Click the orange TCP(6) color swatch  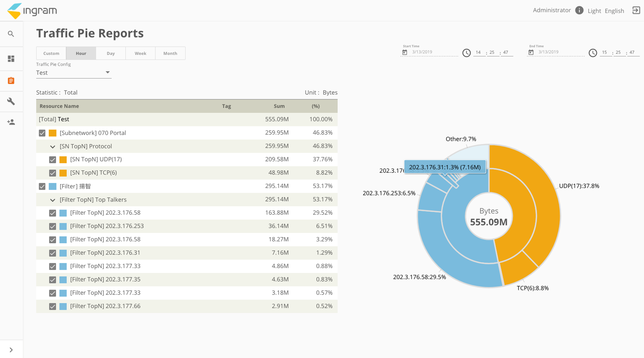point(63,173)
